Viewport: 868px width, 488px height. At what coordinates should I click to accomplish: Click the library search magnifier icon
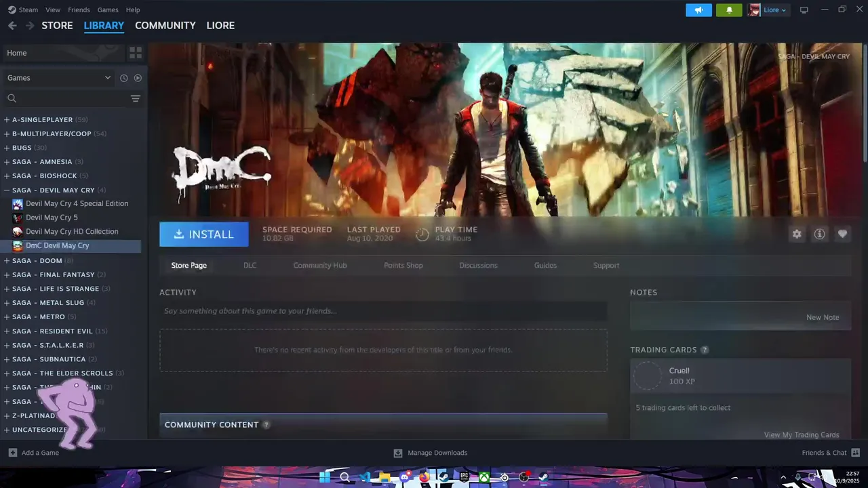(x=12, y=99)
